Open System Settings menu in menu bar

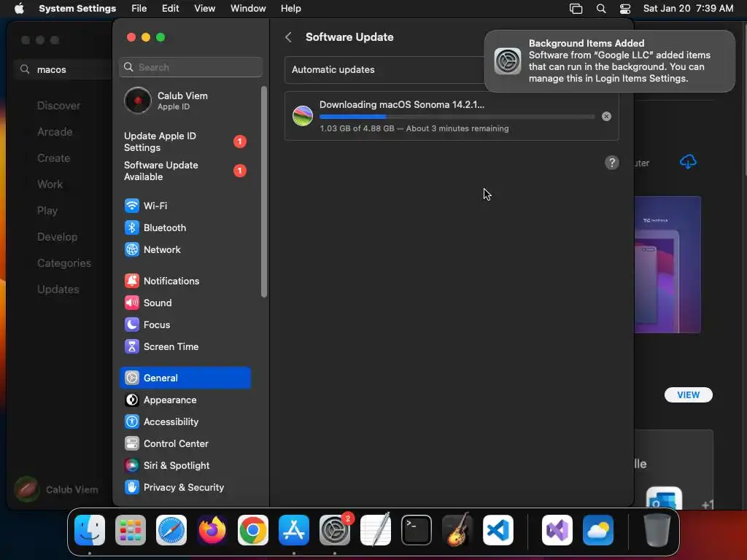coord(77,9)
